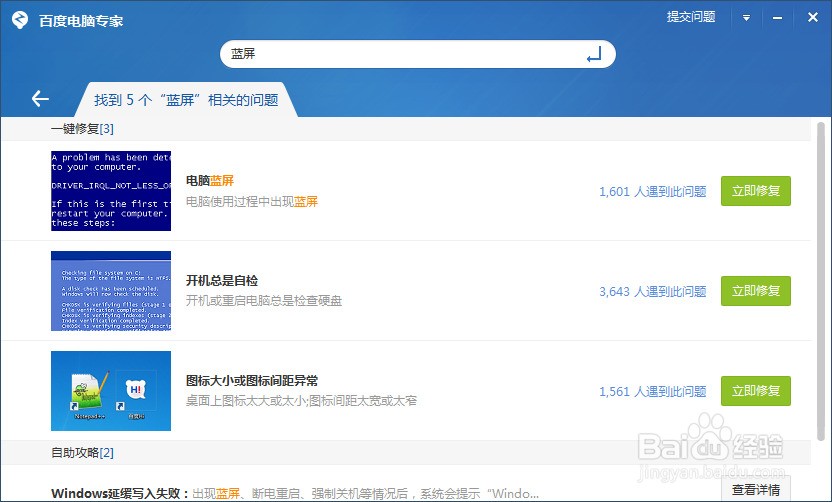Click 1,601 人遇到此问题 text

(653, 192)
